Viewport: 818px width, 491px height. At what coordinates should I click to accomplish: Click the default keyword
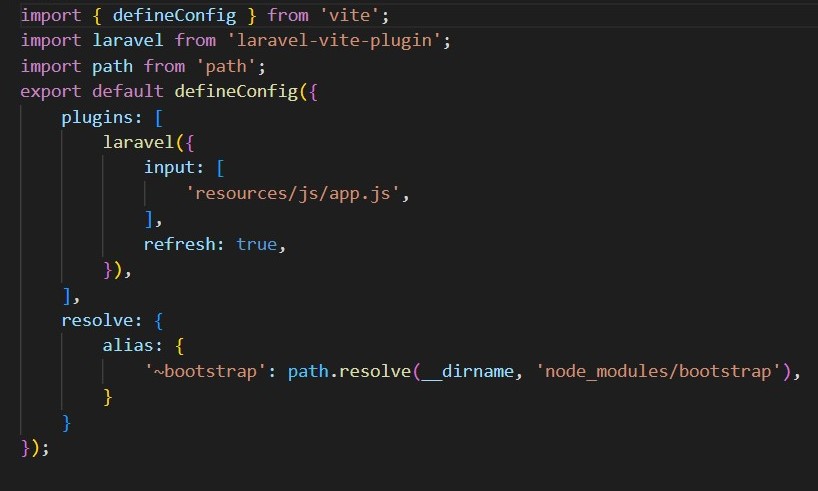128,92
